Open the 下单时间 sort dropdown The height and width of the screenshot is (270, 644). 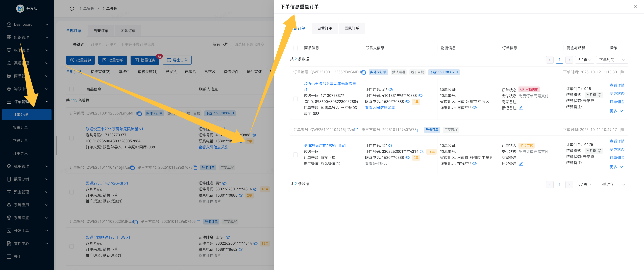click(x=611, y=60)
